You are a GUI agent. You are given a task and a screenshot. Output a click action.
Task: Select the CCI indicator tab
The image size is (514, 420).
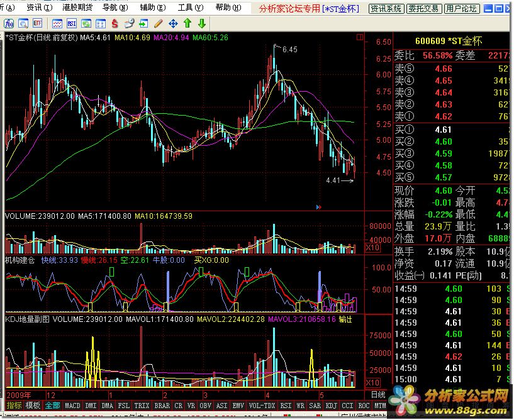pyautogui.click(x=347, y=406)
